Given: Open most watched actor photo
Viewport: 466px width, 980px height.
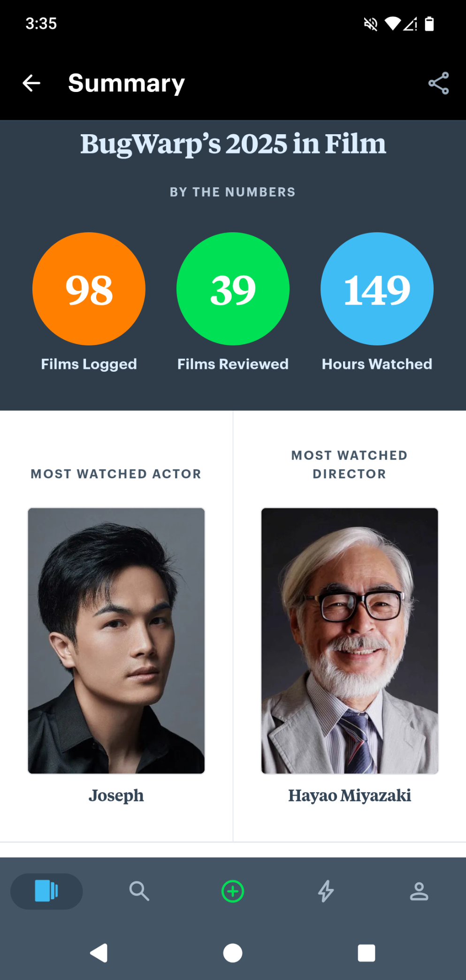Looking at the screenshot, I should (x=116, y=640).
